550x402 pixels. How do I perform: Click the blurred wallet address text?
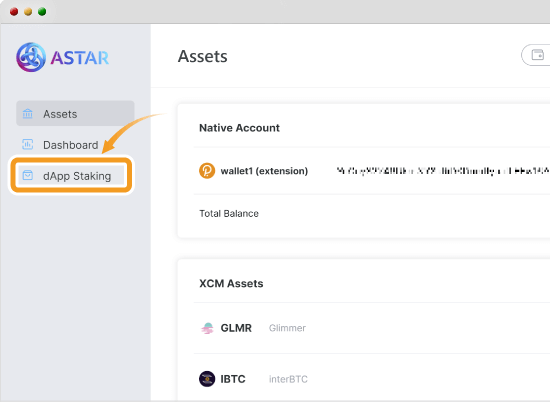coord(443,171)
